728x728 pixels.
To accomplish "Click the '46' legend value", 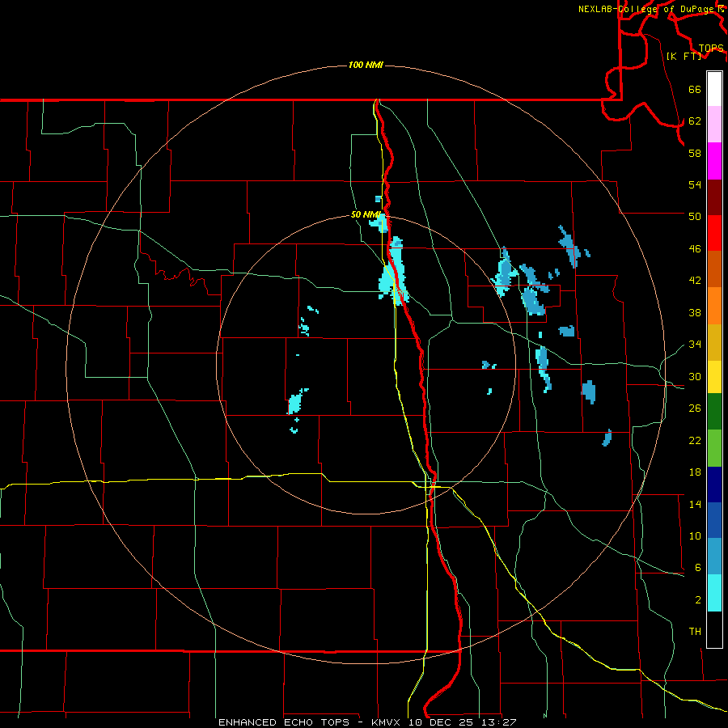I will 695,249.
